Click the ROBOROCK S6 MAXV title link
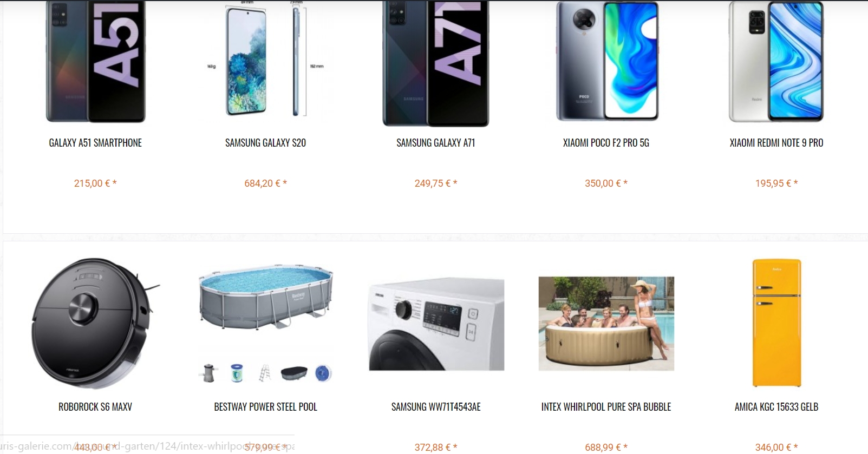This screenshot has width=868, height=454. (95, 407)
